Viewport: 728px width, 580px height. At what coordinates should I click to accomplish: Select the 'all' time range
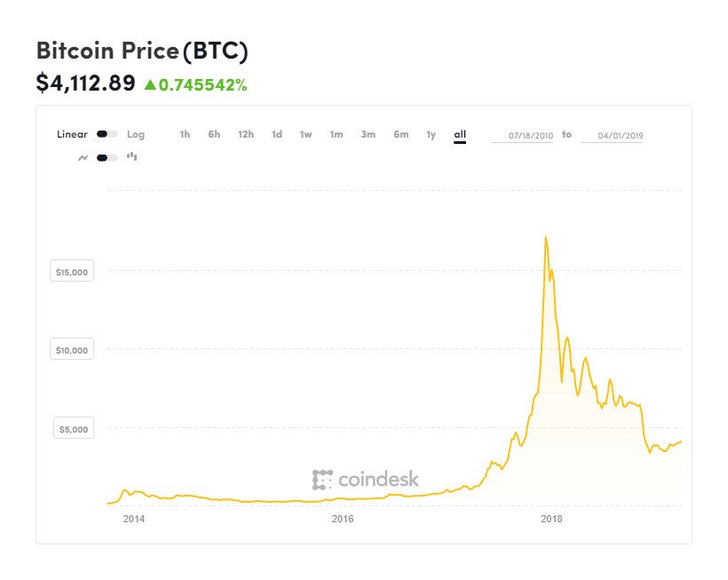(460, 134)
